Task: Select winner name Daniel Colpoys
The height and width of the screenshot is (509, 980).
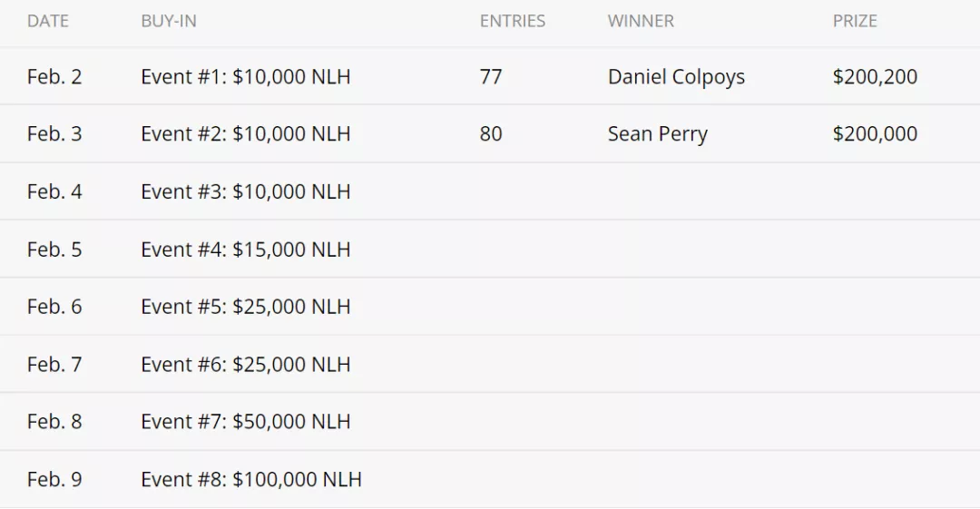Action: tap(676, 77)
